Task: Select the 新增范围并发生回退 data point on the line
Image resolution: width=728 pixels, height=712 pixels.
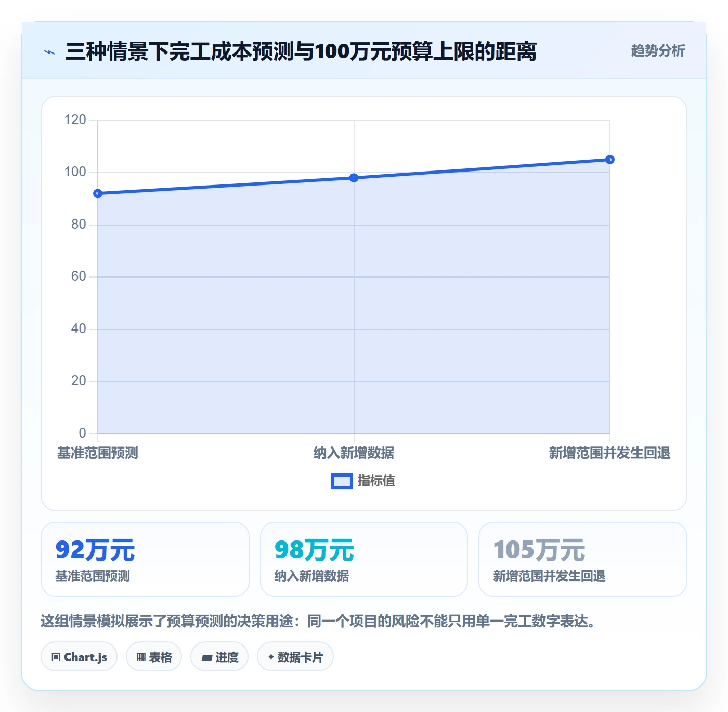Action: 610,160
